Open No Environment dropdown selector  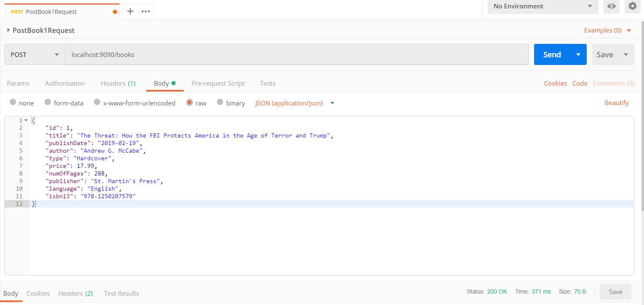point(542,6)
